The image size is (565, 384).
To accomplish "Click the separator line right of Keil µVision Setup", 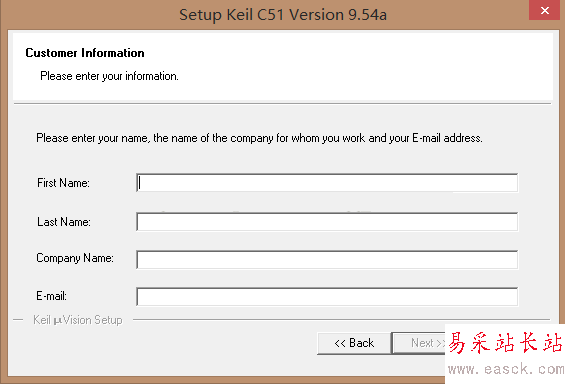I will click(341, 320).
